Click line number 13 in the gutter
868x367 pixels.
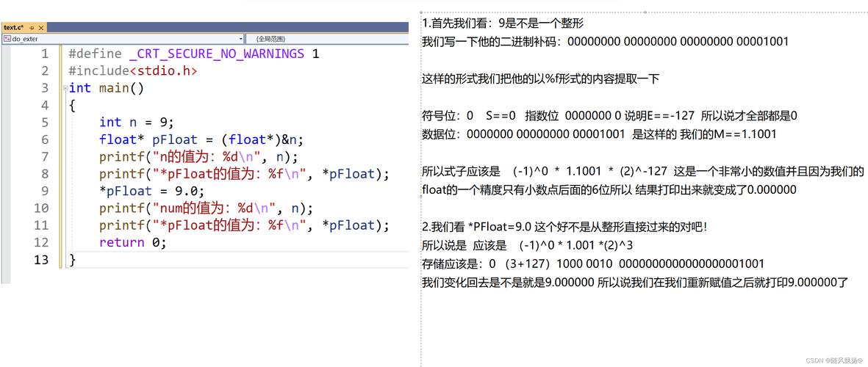click(41, 260)
